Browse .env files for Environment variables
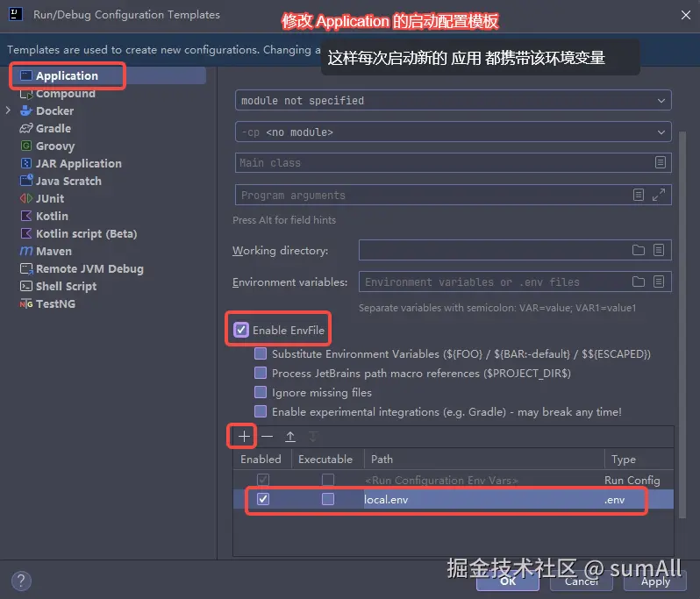The height and width of the screenshot is (599, 700). click(x=639, y=282)
